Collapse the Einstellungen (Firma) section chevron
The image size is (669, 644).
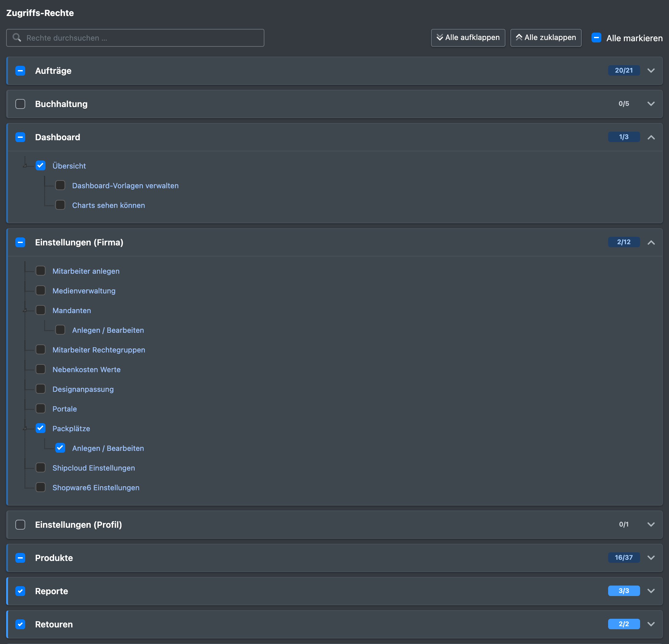(x=651, y=242)
